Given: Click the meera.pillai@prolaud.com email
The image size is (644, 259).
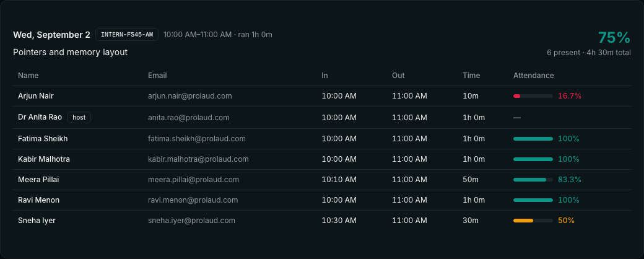Looking at the screenshot, I should click(x=193, y=180).
